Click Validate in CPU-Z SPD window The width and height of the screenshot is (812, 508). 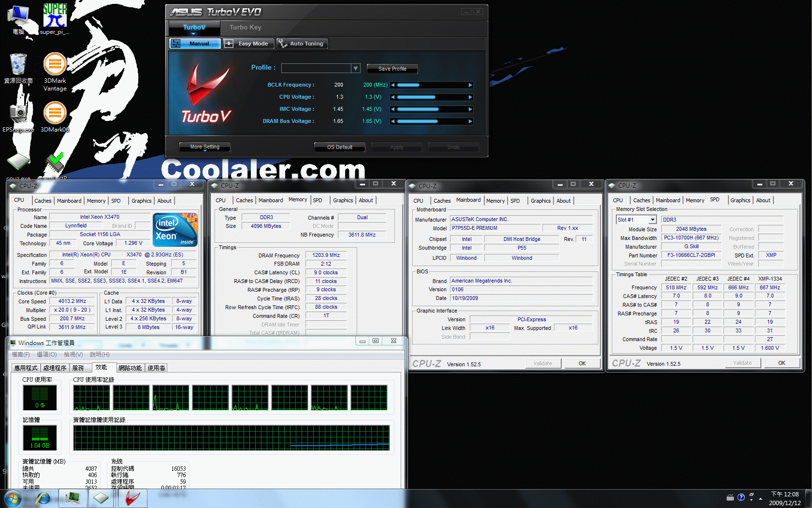742,363
